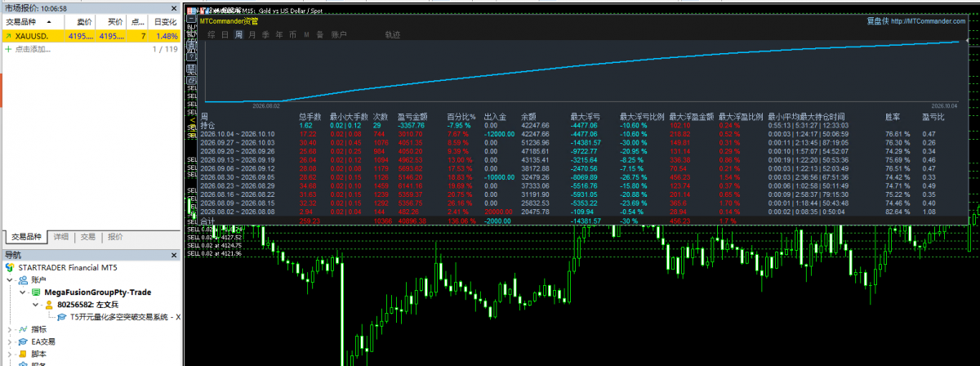The width and height of the screenshot is (980, 366).
Task: Select the 月 monthly period tab
Action: coord(252,34)
